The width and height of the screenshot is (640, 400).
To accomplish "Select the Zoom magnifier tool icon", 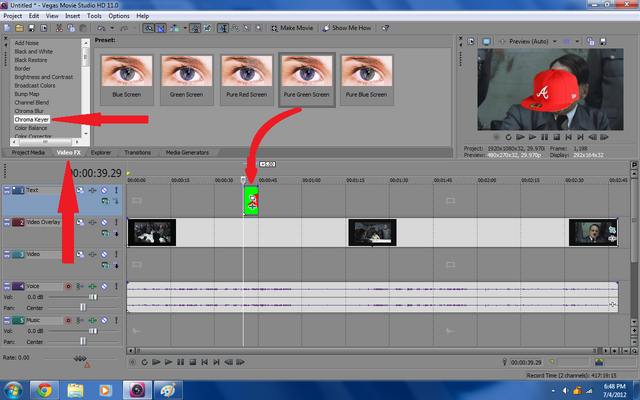I will (x=259, y=28).
